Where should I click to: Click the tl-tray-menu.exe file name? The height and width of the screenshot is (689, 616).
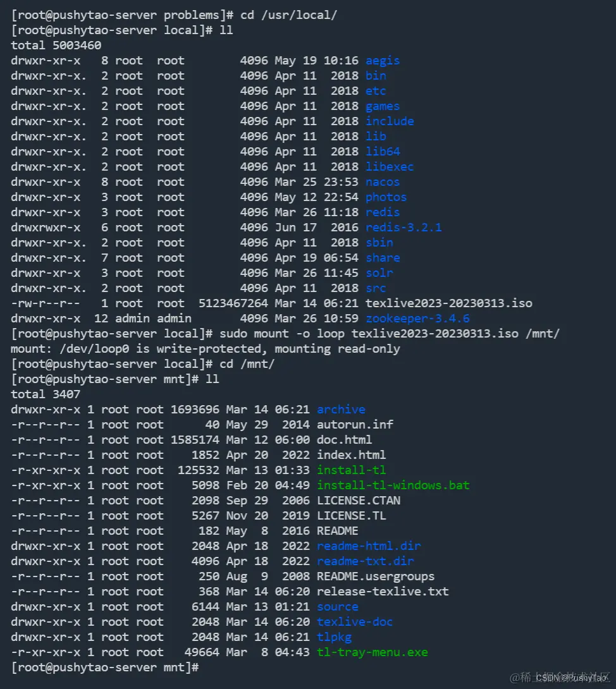pyautogui.click(x=373, y=652)
